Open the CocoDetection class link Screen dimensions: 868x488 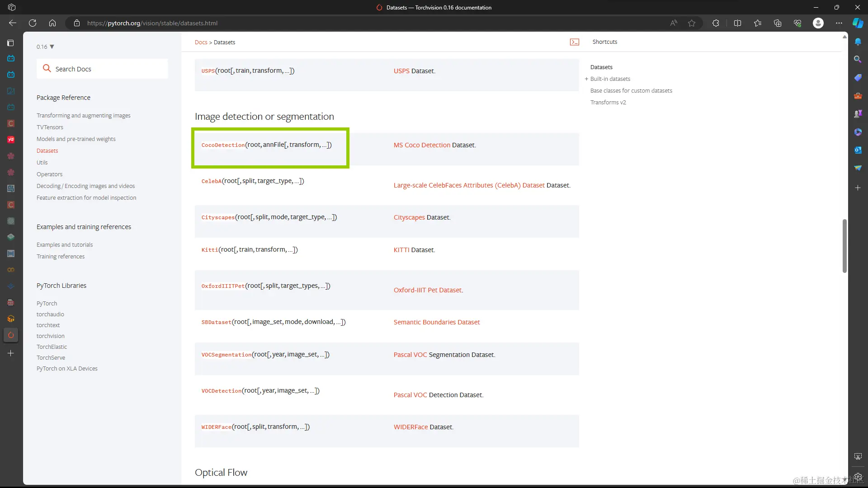point(223,145)
